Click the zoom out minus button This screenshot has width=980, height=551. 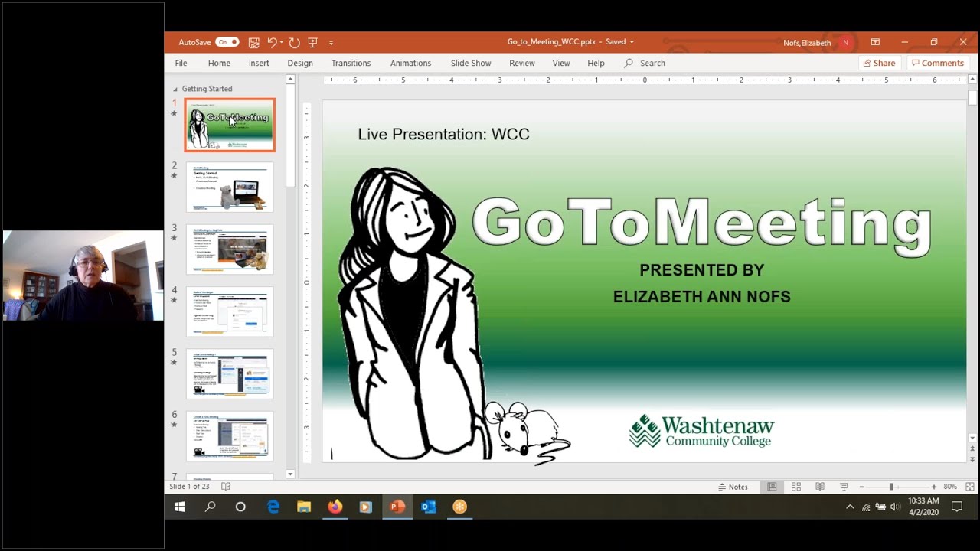(861, 487)
